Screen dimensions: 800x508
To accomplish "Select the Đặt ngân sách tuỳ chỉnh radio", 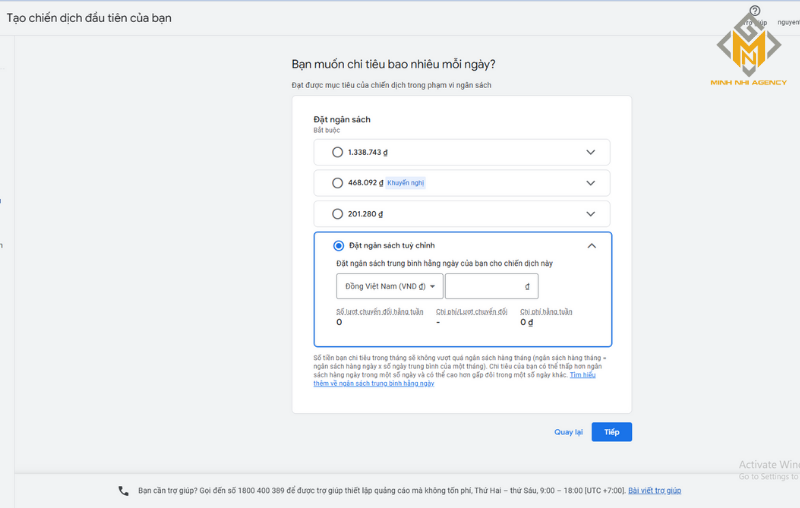I will pyautogui.click(x=338, y=245).
